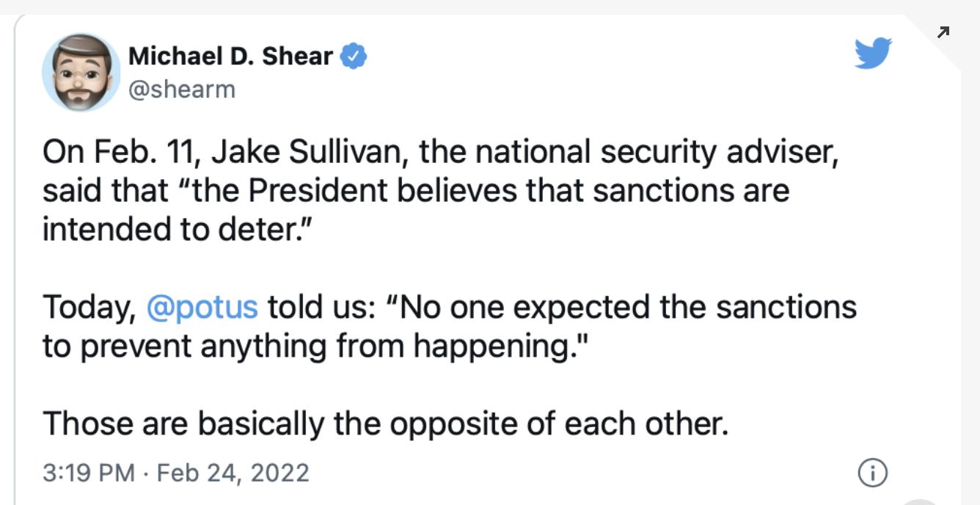
Task: Click the Twitter bird logo
Action: click(x=873, y=54)
